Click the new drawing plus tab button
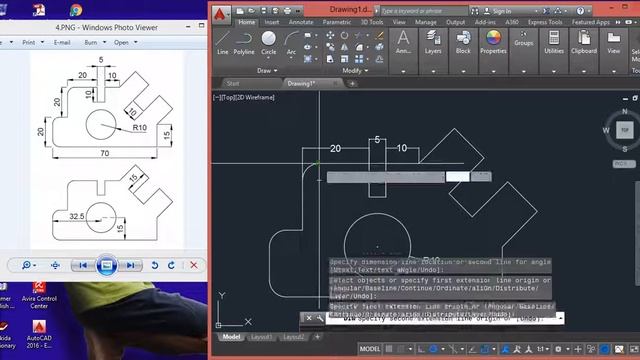The height and width of the screenshot is (360, 640). coord(352,84)
